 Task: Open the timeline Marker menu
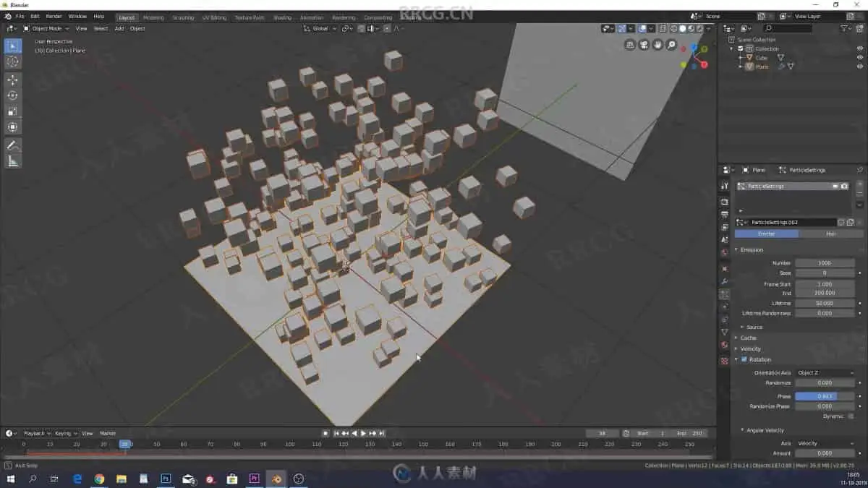(108, 433)
